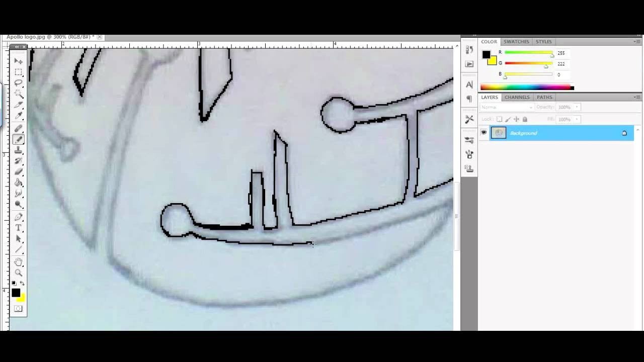Click the G green channel slider
The width and height of the screenshot is (644, 362).
[x=528, y=64]
